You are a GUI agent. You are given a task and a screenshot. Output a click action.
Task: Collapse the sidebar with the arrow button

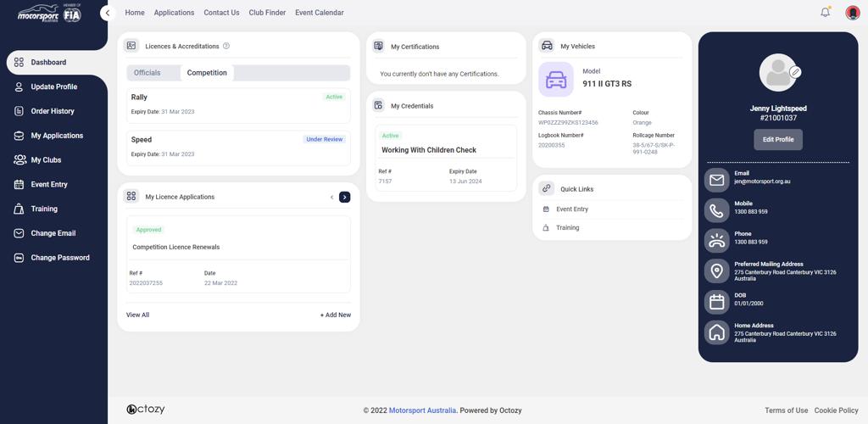pos(107,13)
